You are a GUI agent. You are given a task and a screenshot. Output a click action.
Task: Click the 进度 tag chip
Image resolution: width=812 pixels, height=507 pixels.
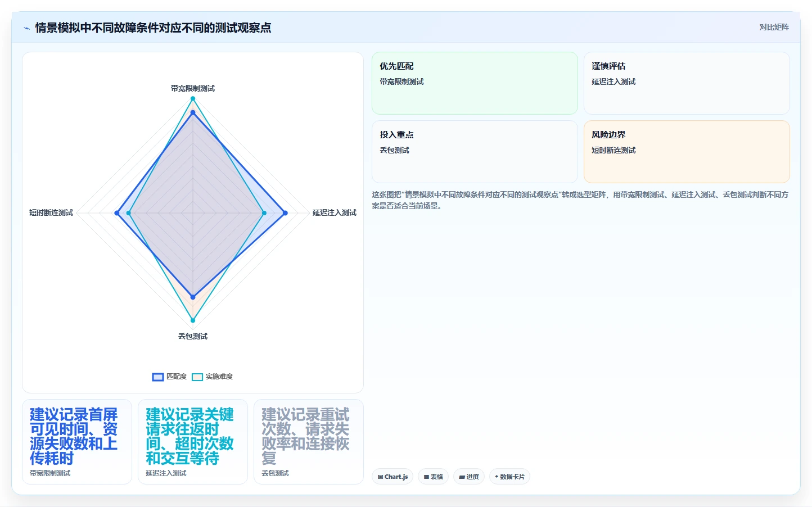pyautogui.click(x=469, y=477)
